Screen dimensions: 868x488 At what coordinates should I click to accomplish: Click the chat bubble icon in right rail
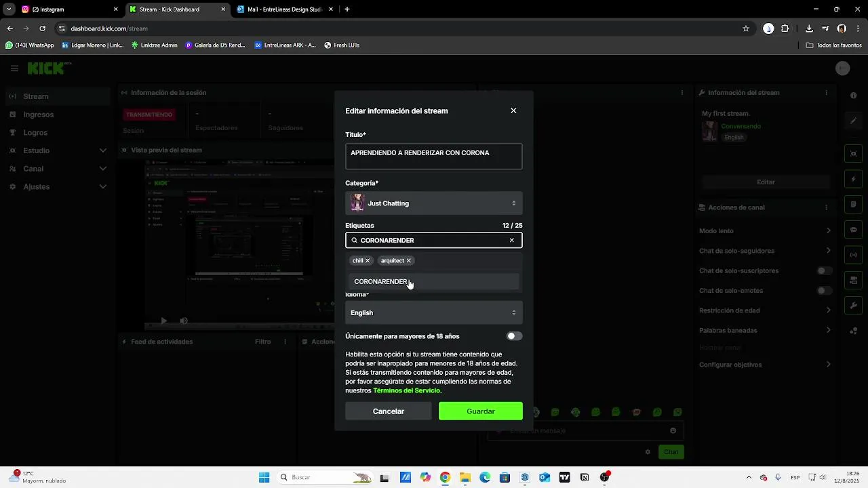854,230
